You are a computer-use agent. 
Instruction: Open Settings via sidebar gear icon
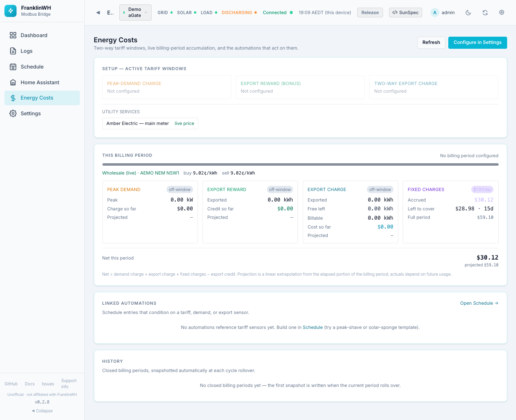click(x=13, y=114)
